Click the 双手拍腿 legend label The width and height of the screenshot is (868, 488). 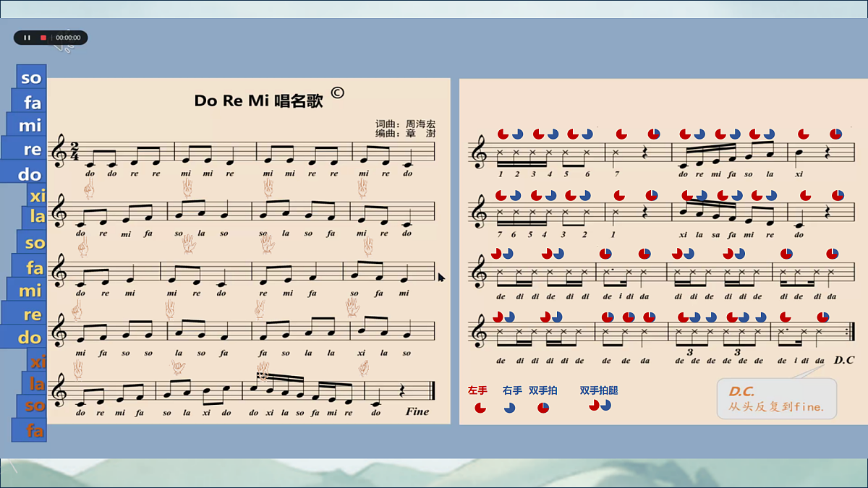599,390
